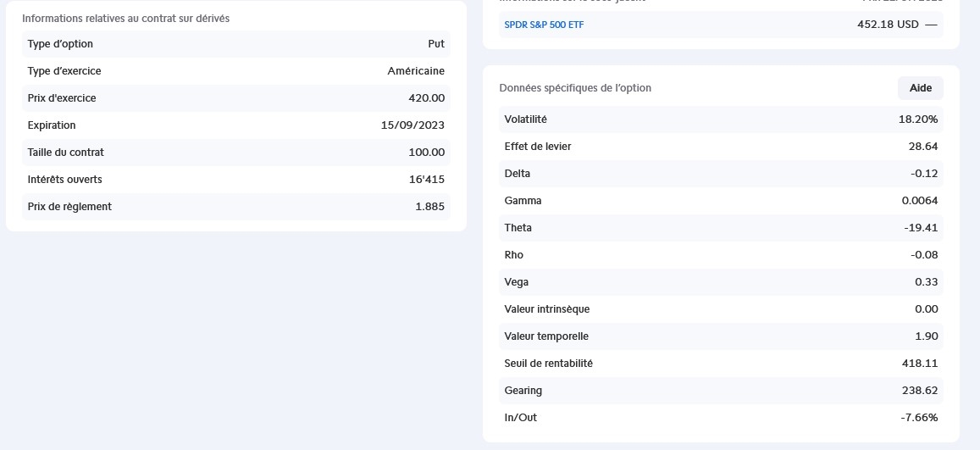Screen dimensions: 980x450
Task: Select the Gearing row
Action: 721,391
